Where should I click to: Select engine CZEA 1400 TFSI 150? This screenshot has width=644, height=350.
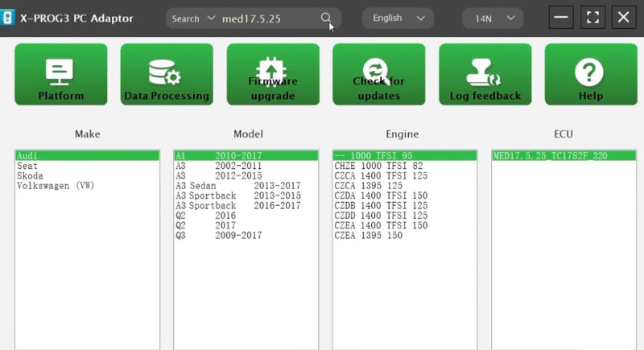pyautogui.click(x=405, y=225)
